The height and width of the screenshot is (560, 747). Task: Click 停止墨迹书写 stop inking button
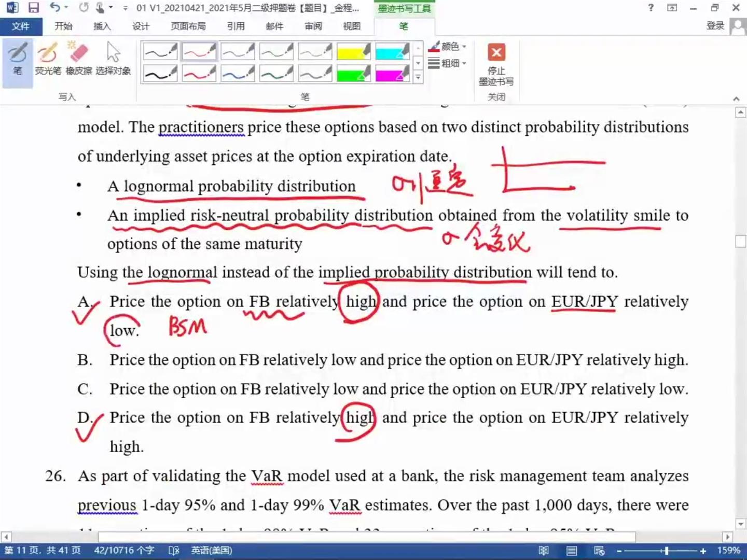point(496,64)
